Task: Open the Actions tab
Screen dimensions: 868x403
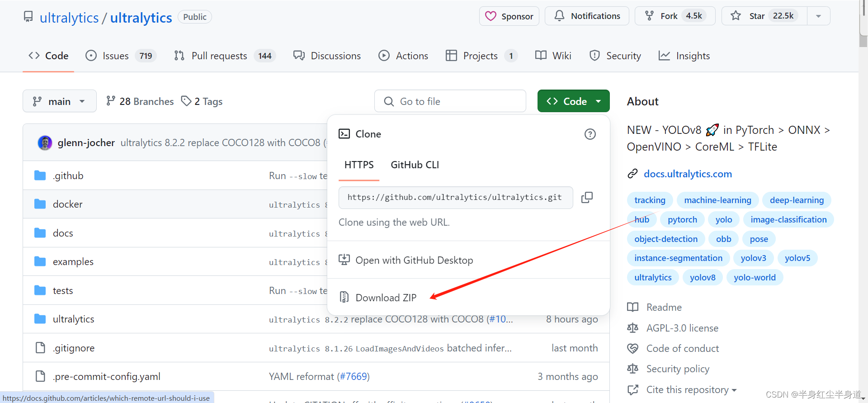Action: [403, 56]
